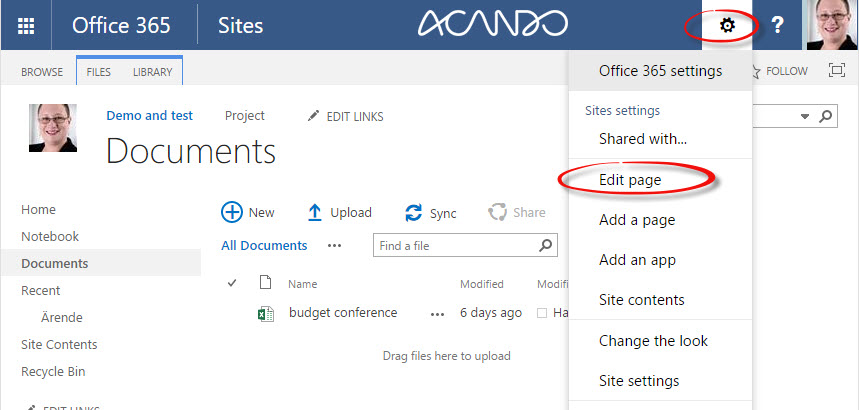Open the Office 365 app launcher grid
859x410 pixels.
(x=27, y=25)
